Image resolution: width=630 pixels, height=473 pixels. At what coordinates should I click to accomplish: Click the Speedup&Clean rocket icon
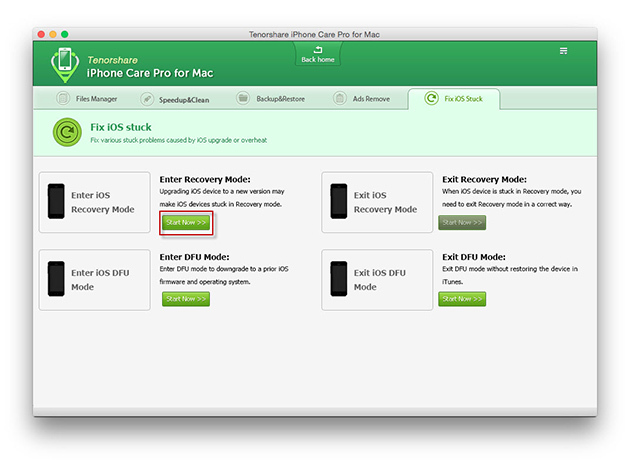coord(147,99)
